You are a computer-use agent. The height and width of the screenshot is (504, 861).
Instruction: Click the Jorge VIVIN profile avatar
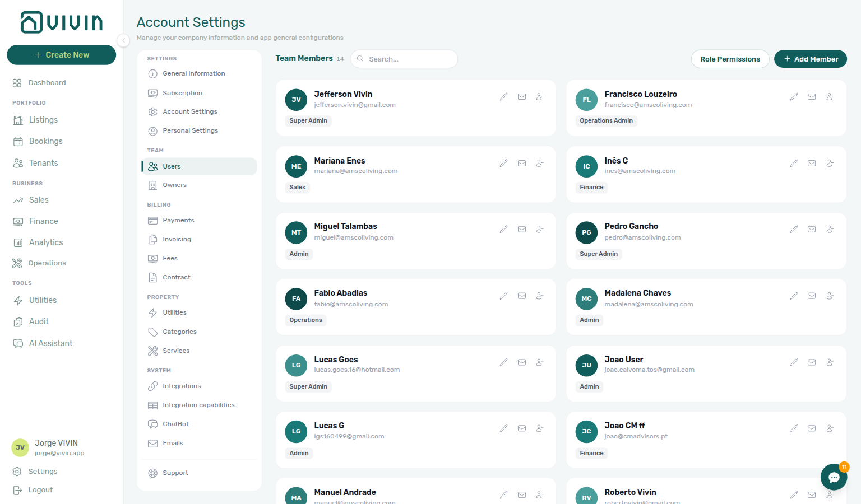pyautogui.click(x=20, y=448)
